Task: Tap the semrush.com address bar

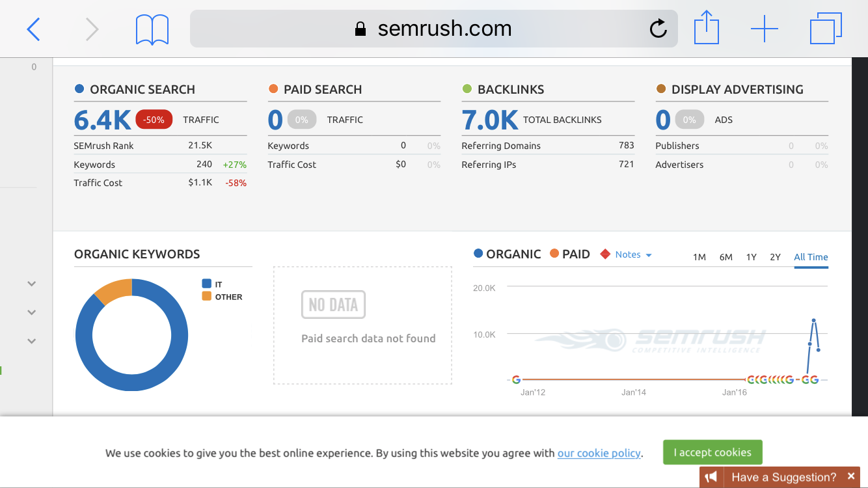Action: (433, 29)
